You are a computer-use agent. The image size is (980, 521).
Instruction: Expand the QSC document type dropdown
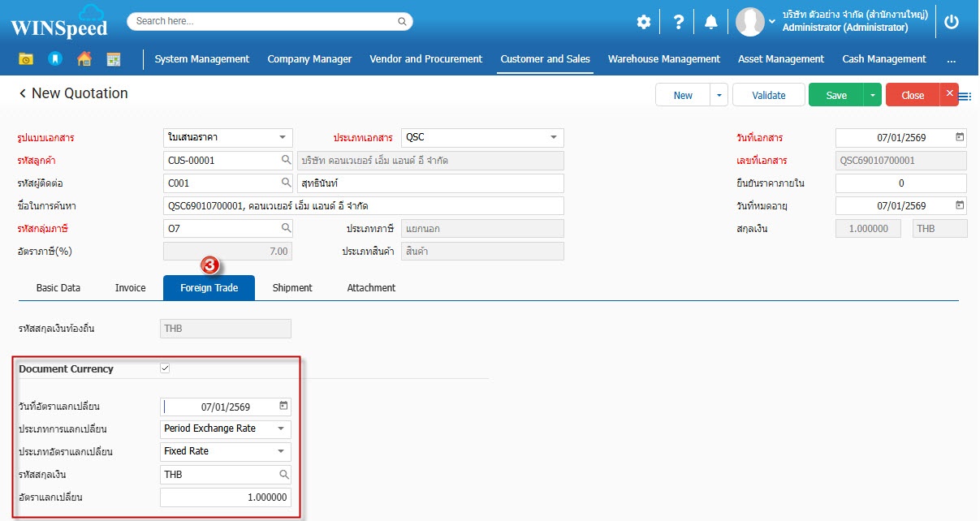[x=553, y=137]
